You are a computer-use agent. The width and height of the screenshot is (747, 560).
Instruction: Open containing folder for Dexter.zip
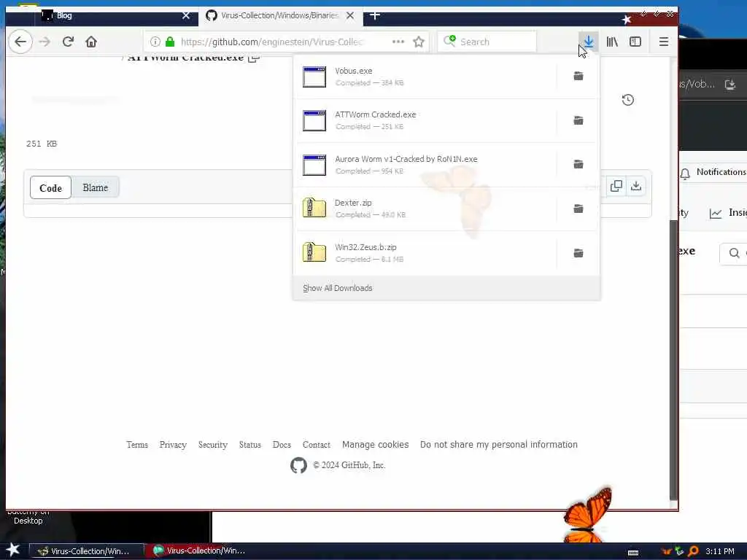(578, 209)
